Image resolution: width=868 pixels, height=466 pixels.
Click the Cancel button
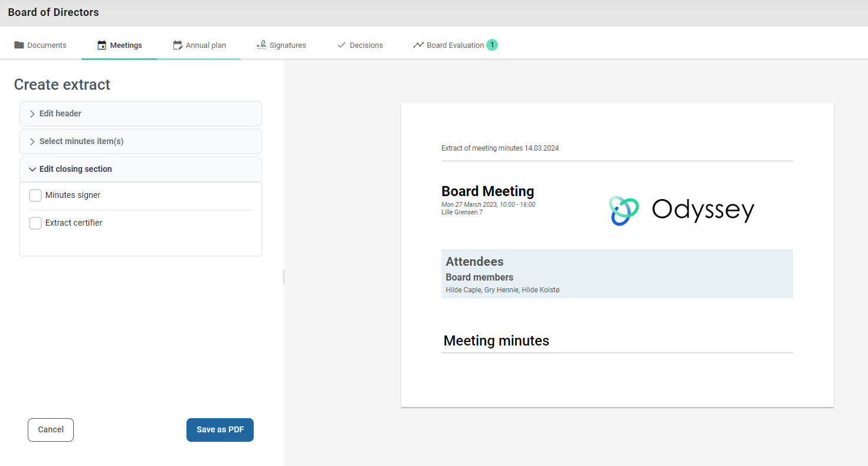pos(51,430)
